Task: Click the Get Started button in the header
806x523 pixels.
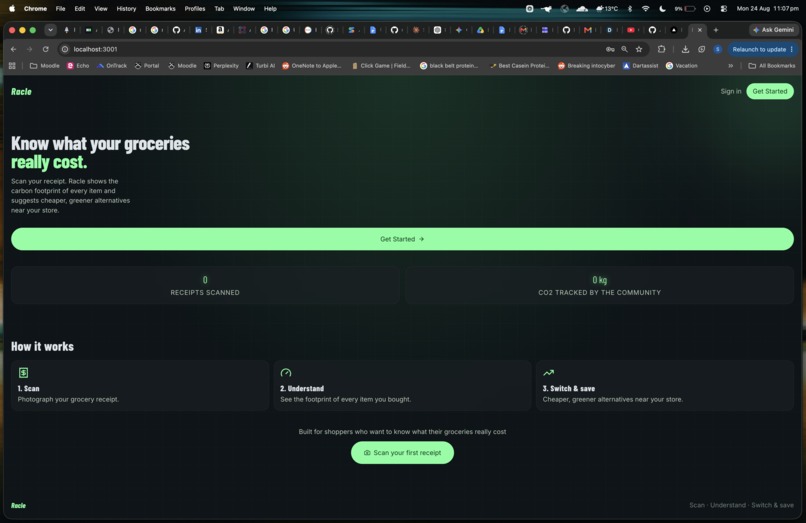Action: click(x=770, y=92)
